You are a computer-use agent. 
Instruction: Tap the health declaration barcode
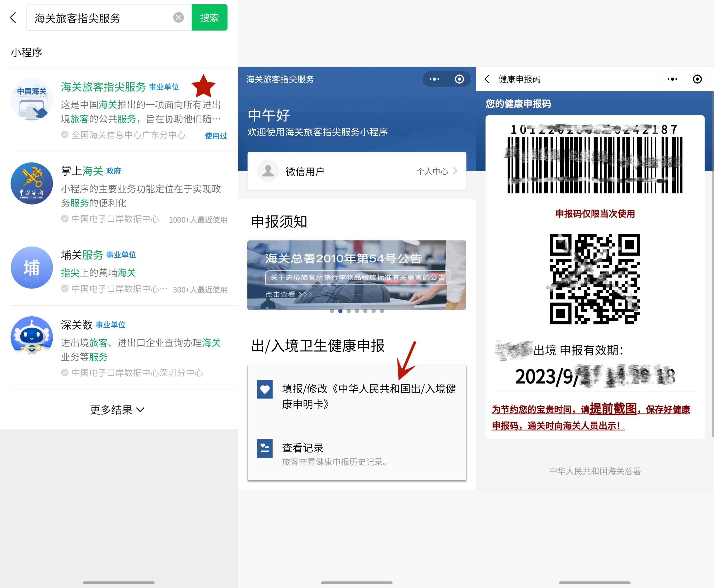click(x=595, y=165)
